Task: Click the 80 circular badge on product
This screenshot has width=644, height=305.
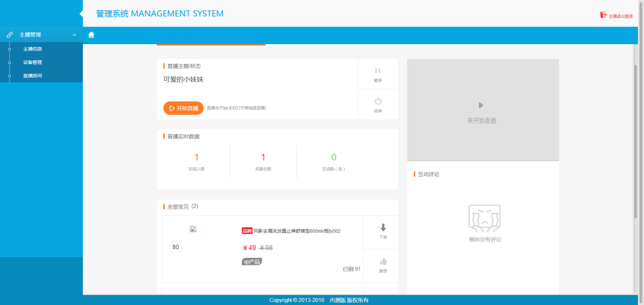Action: point(176,247)
